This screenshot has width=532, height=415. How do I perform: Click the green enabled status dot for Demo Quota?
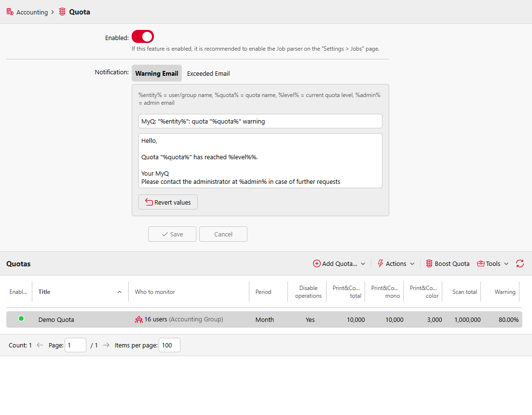click(x=21, y=318)
